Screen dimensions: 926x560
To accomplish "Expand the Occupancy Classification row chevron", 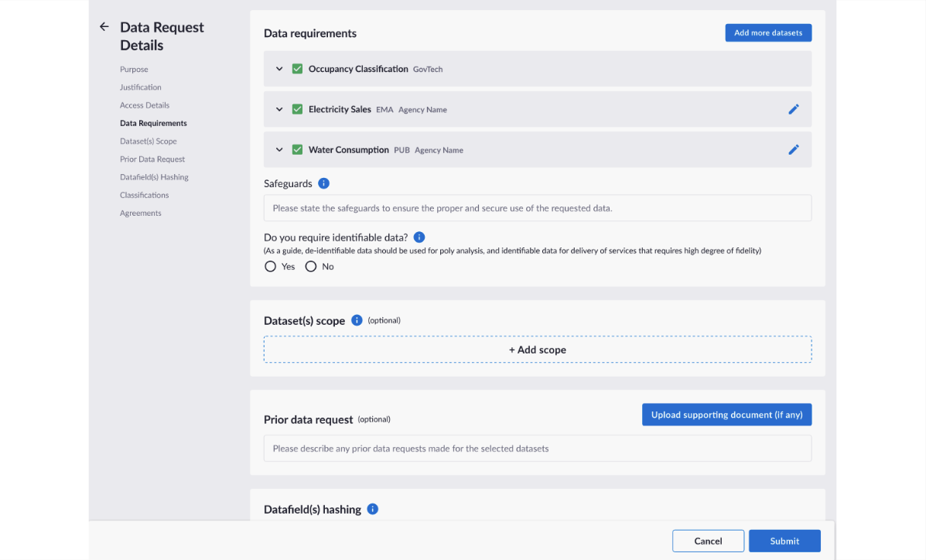I will [x=279, y=69].
